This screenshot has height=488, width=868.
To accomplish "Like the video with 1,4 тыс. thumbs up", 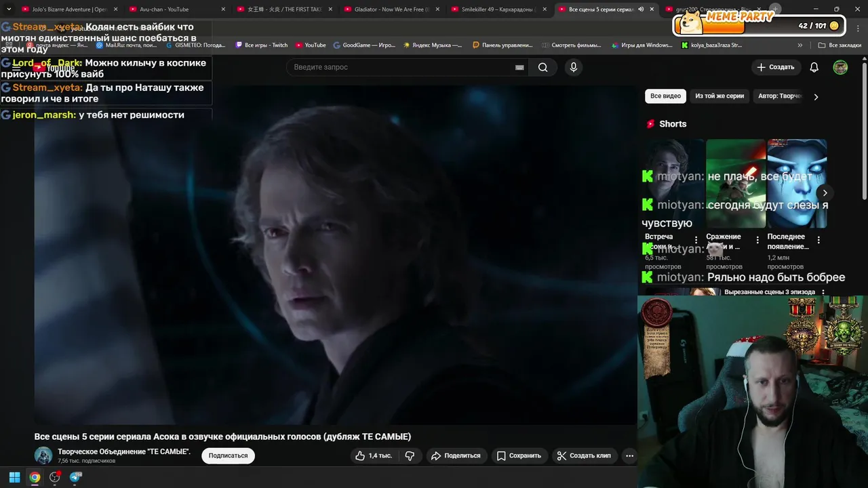I will [374, 455].
